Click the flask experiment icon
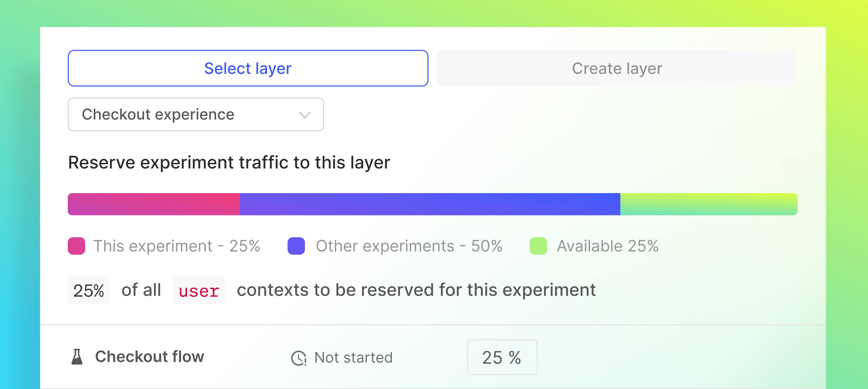Viewport: 868px width, 389px height. coord(77,357)
